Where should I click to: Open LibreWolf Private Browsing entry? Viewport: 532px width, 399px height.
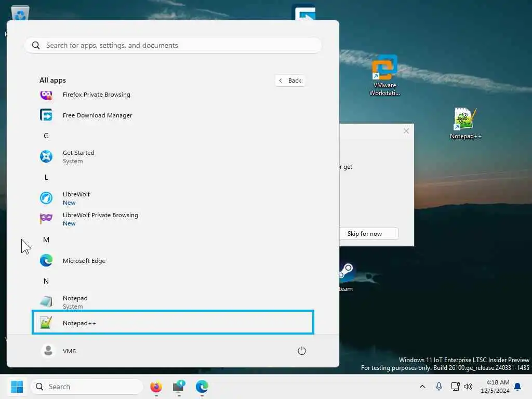click(173, 219)
